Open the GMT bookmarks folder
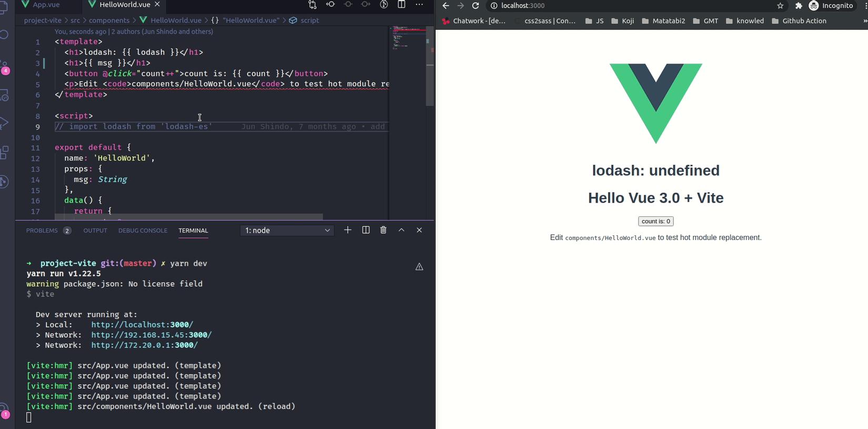This screenshot has width=868, height=429. coord(705,21)
